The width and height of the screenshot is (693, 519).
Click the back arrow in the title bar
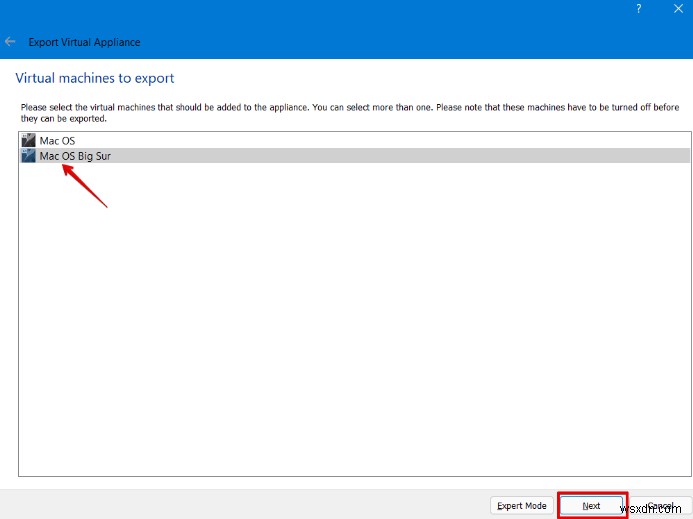click(x=10, y=42)
